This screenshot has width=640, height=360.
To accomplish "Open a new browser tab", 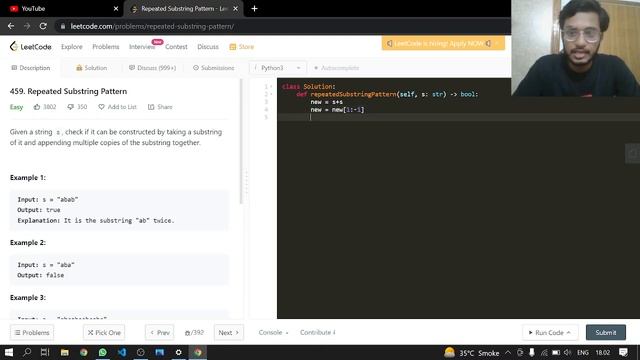I will point(254,9).
